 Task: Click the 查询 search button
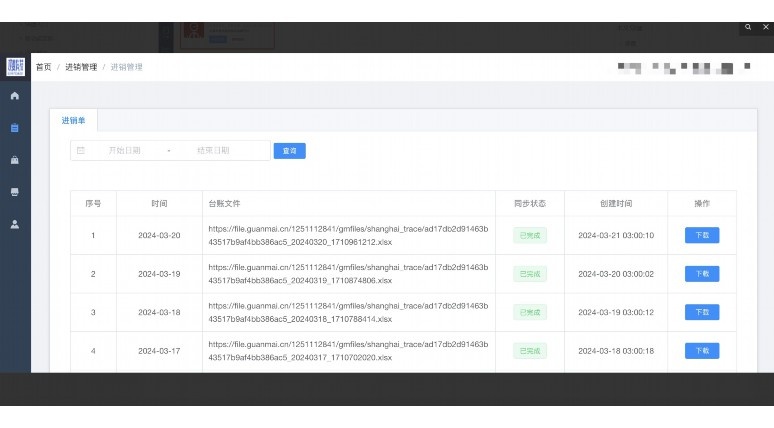pos(290,151)
